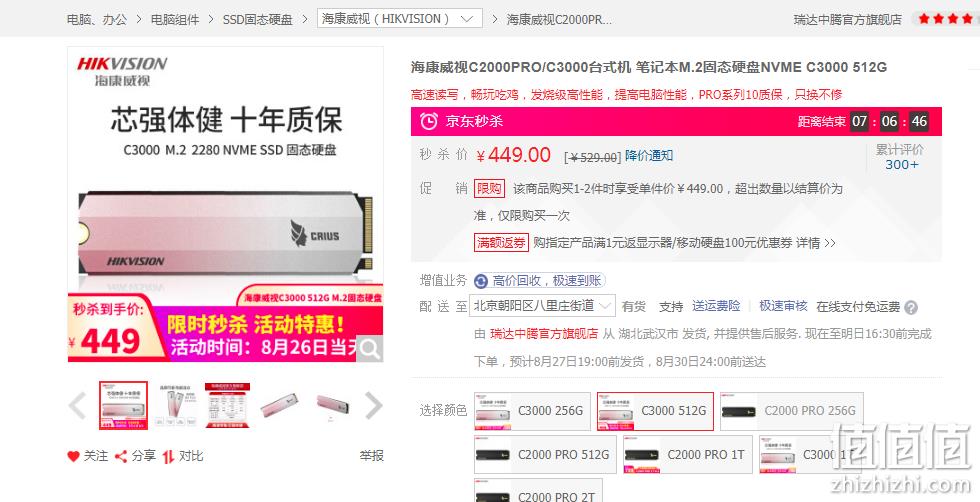Click the 高价回收 recycle icon
Viewport: 980px width, 502px height.
coord(481,281)
